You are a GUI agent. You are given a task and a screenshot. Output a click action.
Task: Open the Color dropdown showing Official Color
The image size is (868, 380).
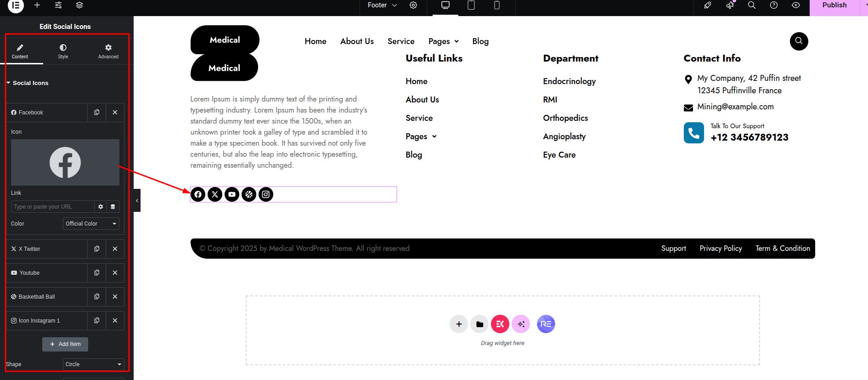pyautogui.click(x=91, y=224)
